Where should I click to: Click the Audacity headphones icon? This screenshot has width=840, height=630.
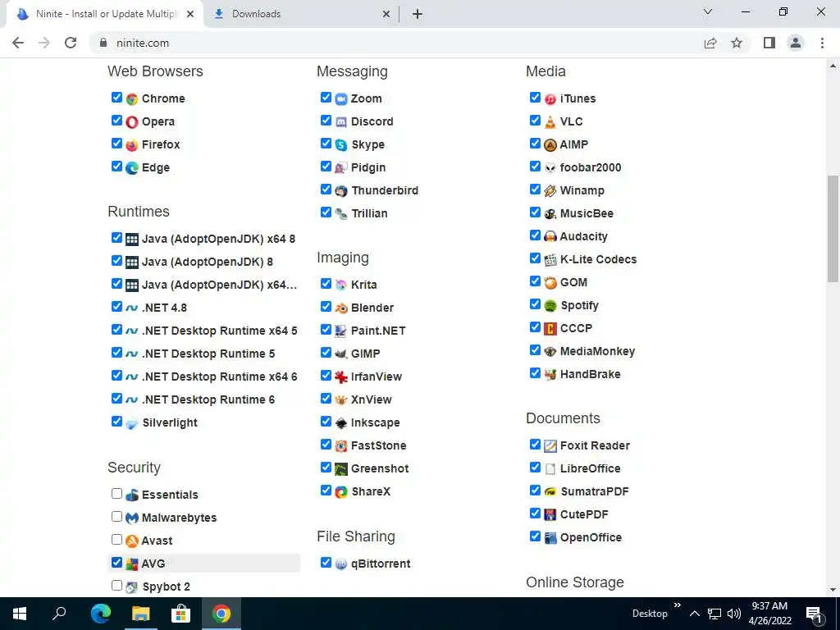coord(550,237)
